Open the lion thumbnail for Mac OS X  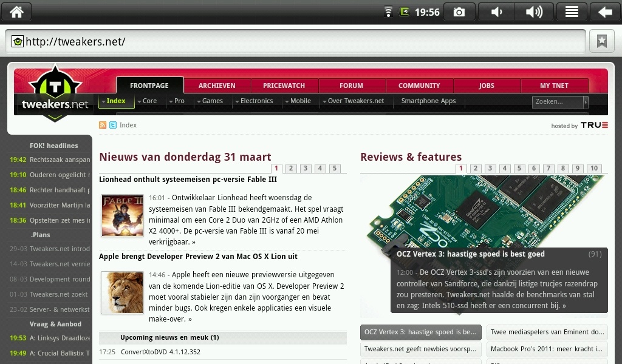[x=122, y=292]
